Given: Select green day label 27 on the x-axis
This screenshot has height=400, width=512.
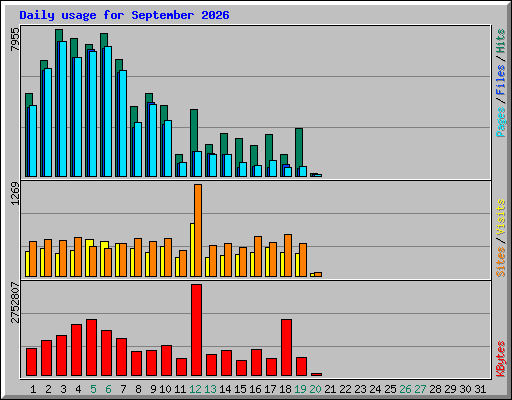Looking at the screenshot, I should [x=420, y=389].
